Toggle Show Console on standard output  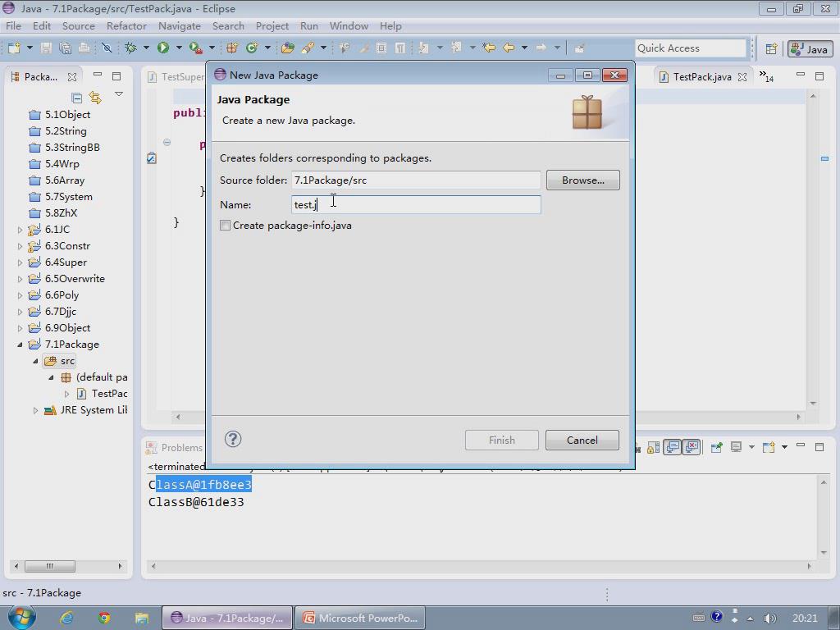(x=673, y=447)
